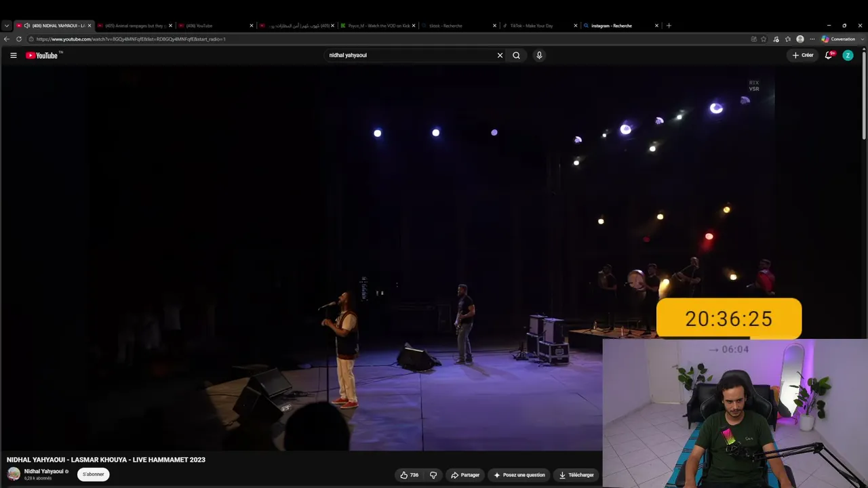Open browser split screen icon

click(x=753, y=39)
